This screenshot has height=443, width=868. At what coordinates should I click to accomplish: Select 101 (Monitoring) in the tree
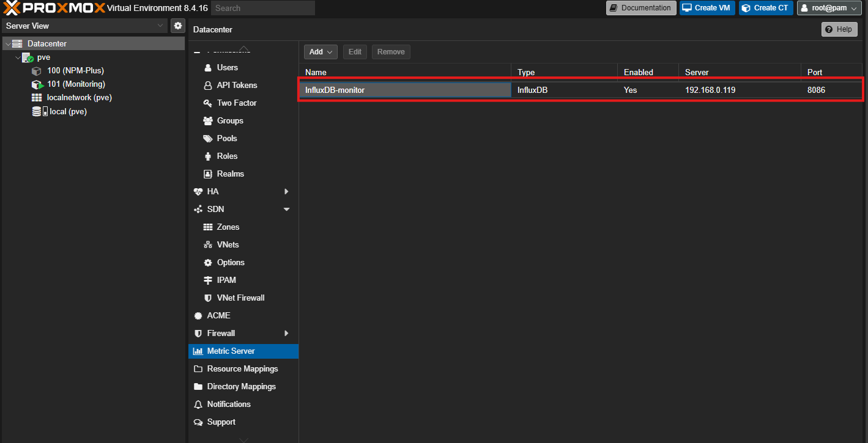coord(76,84)
